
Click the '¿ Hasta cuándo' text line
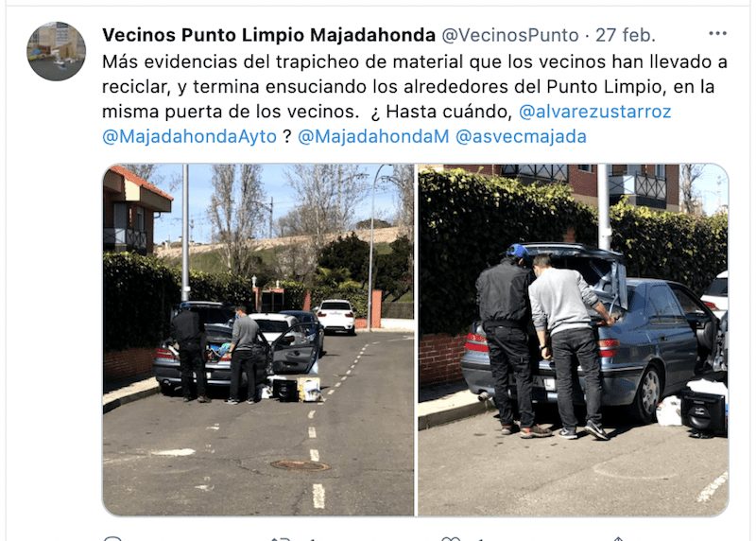coord(440,112)
